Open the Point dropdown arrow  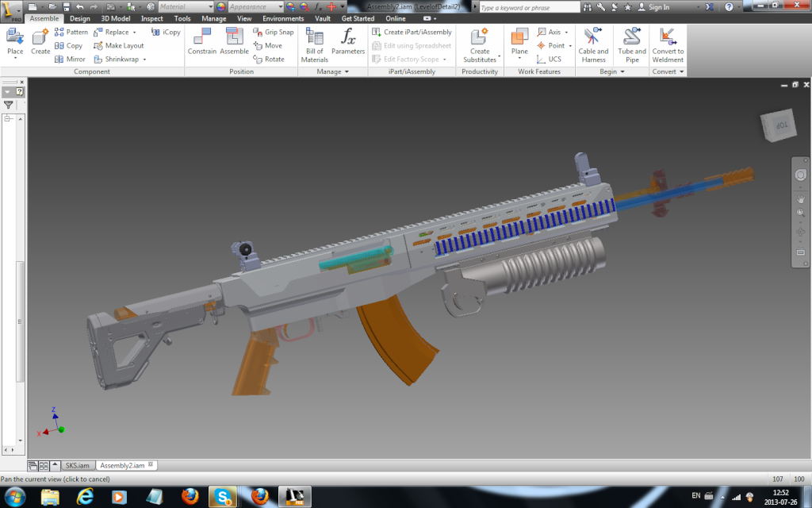(570, 45)
